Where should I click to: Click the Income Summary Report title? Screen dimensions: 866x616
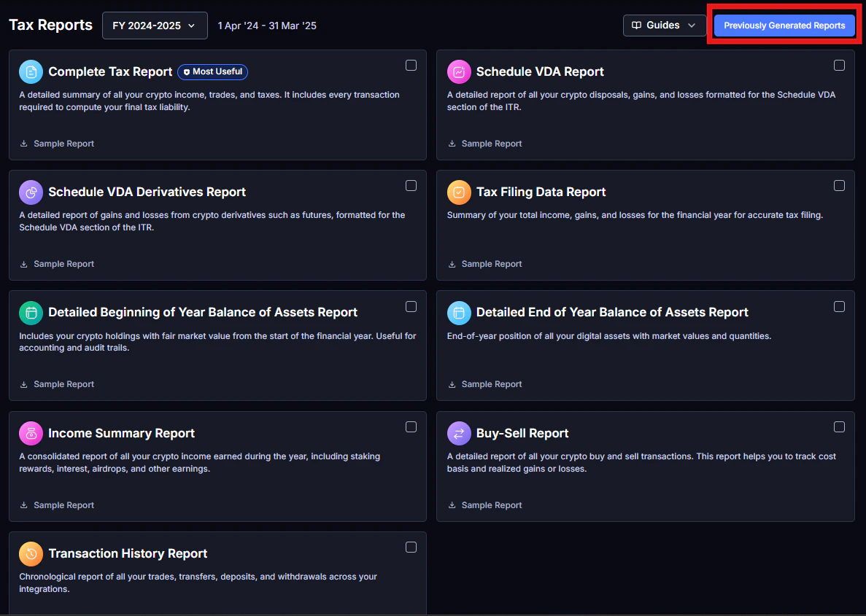pos(122,433)
